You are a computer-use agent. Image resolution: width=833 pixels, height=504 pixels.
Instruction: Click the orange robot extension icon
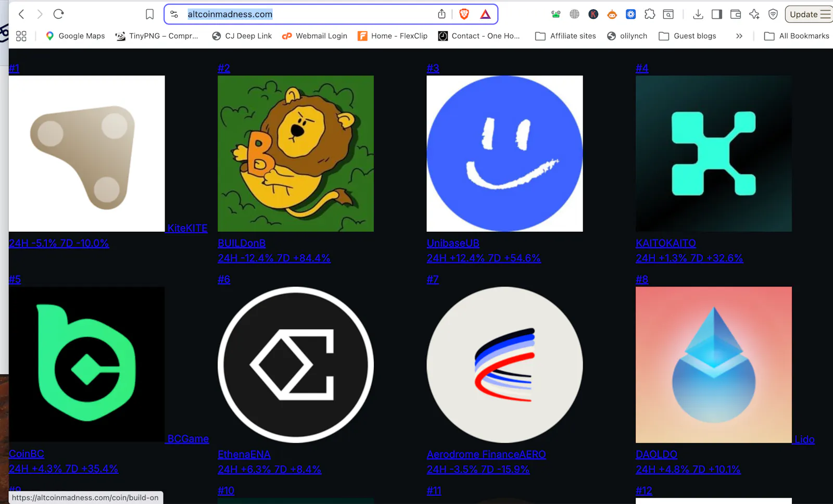point(612,15)
